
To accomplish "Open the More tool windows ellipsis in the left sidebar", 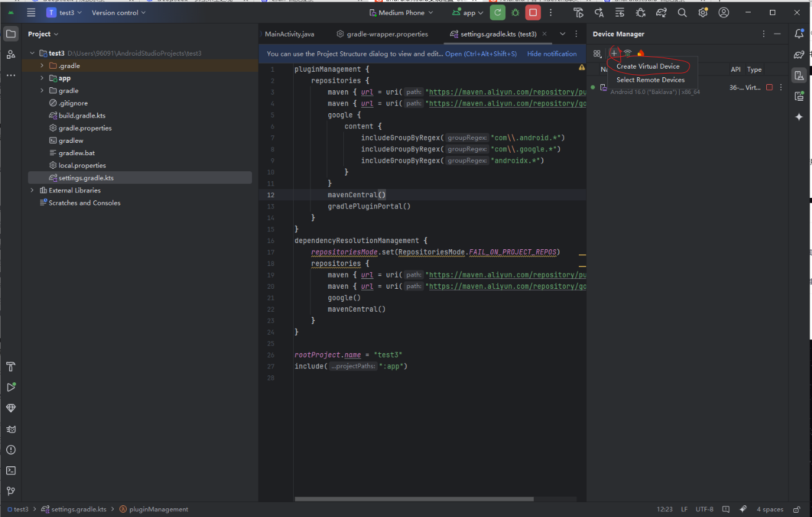I will pyautogui.click(x=11, y=75).
